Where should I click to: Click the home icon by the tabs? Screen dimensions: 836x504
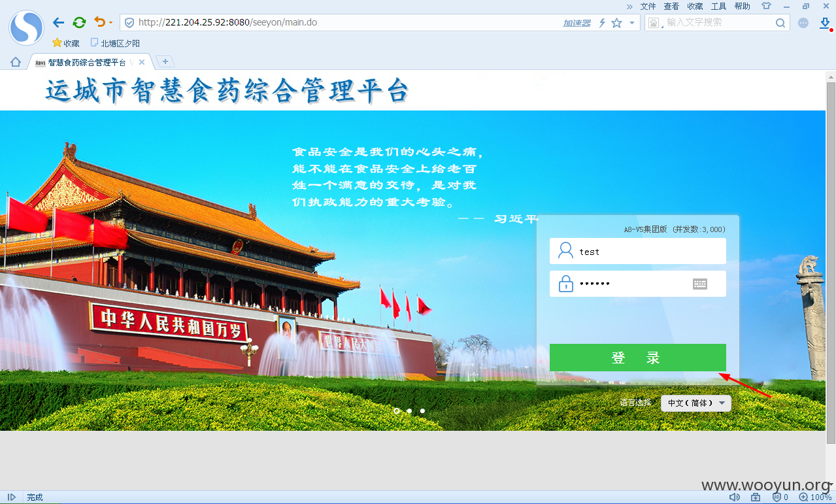click(16, 62)
